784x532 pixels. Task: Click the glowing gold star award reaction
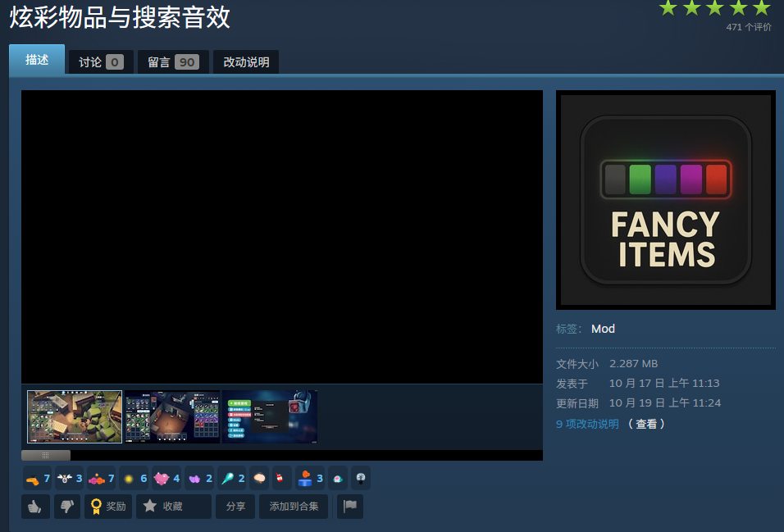click(x=128, y=478)
